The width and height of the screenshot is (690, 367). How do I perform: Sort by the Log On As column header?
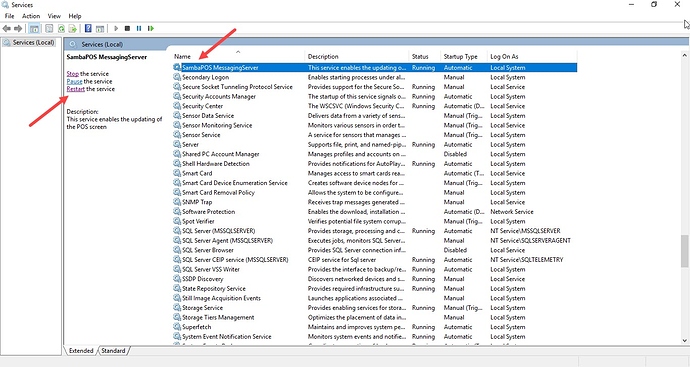click(x=532, y=57)
